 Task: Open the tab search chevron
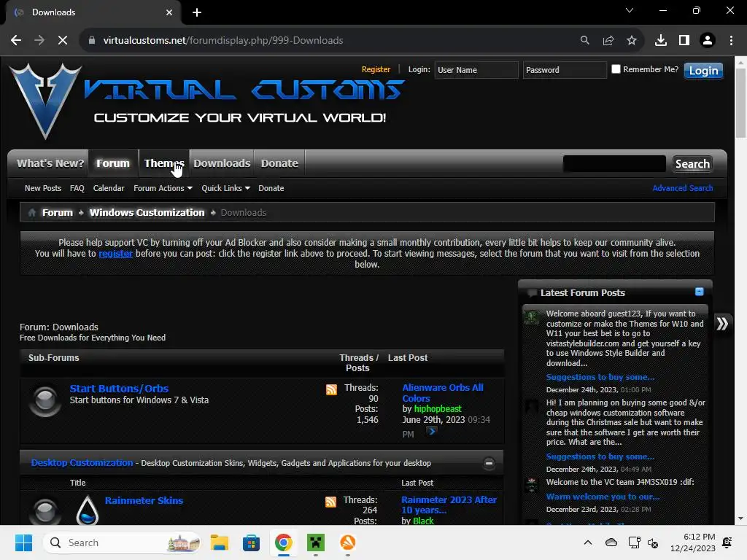point(630,10)
